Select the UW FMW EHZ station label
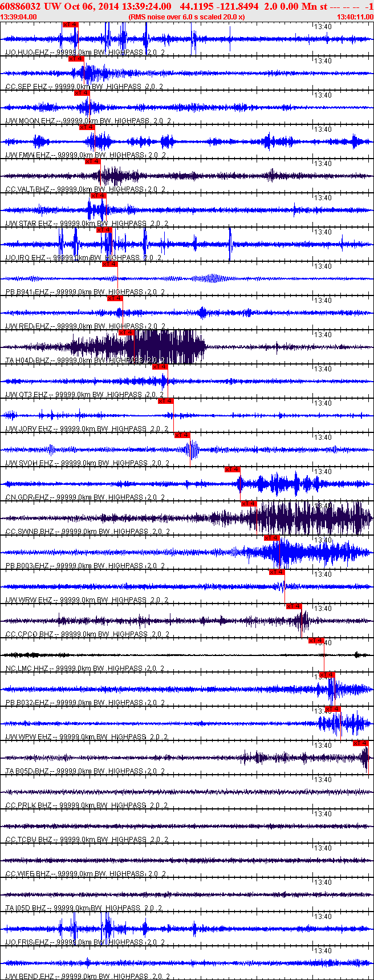This screenshot has height=980, width=374. pos(86,155)
